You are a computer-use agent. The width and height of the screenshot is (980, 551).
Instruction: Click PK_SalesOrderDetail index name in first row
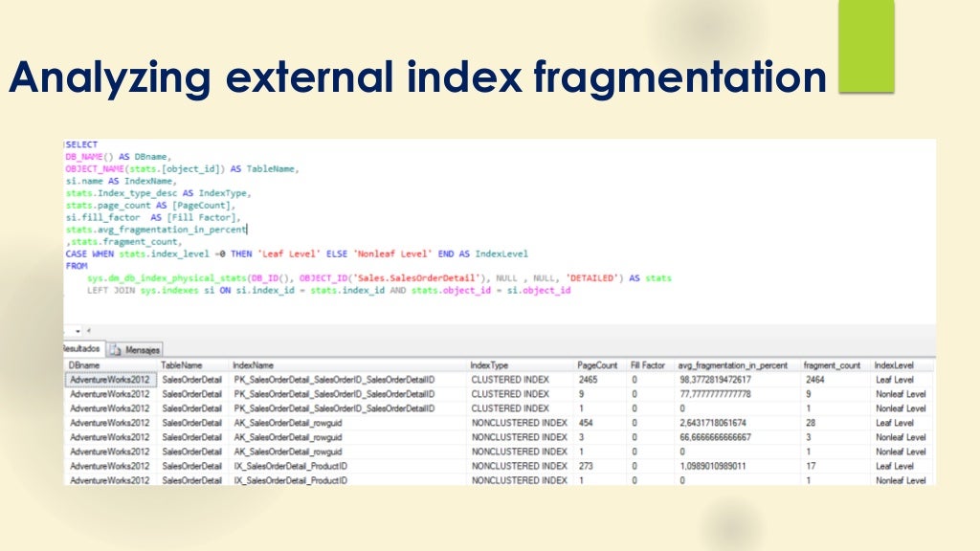(334, 380)
